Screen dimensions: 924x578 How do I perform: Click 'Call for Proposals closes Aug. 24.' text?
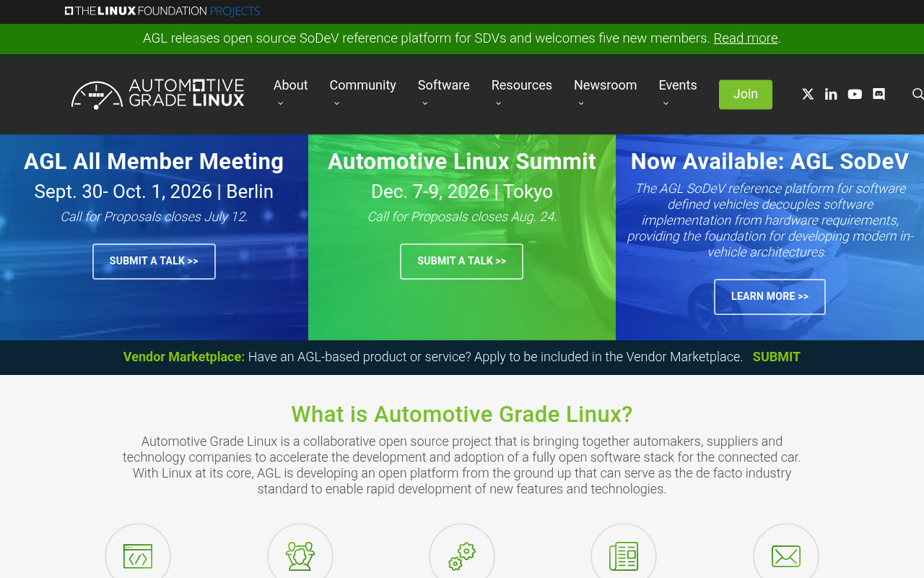click(462, 217)
